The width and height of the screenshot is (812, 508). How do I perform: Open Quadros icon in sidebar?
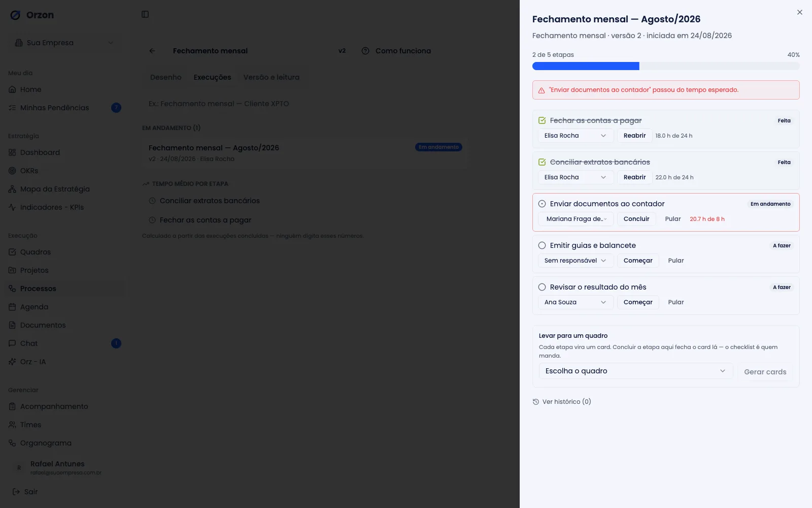point(12,252)
